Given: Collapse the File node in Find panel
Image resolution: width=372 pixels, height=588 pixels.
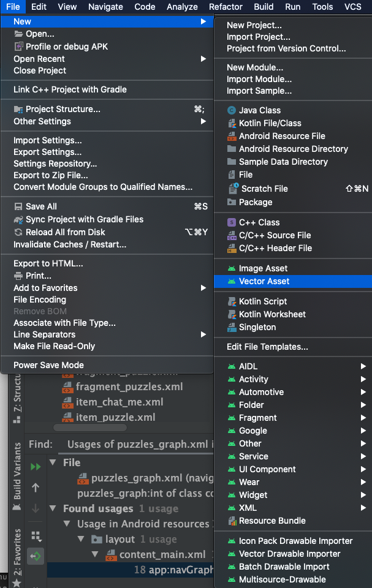Looking at the screenshot, I should tap(53, 462).
